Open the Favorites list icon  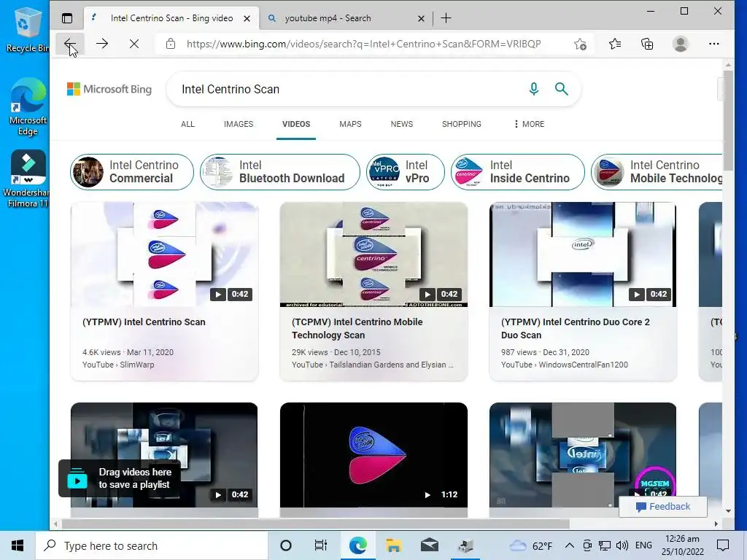[615, 44]
